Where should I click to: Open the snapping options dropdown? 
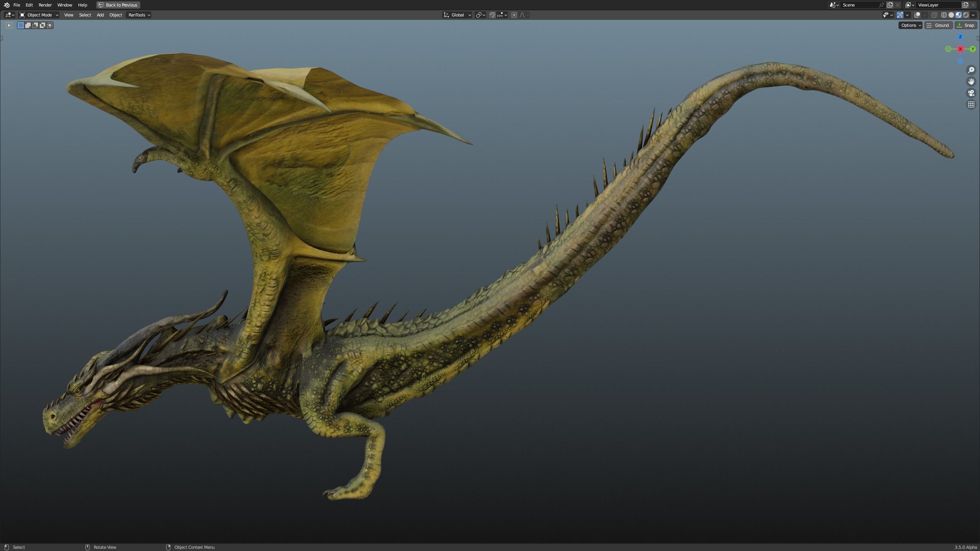(x=502, y=15)
